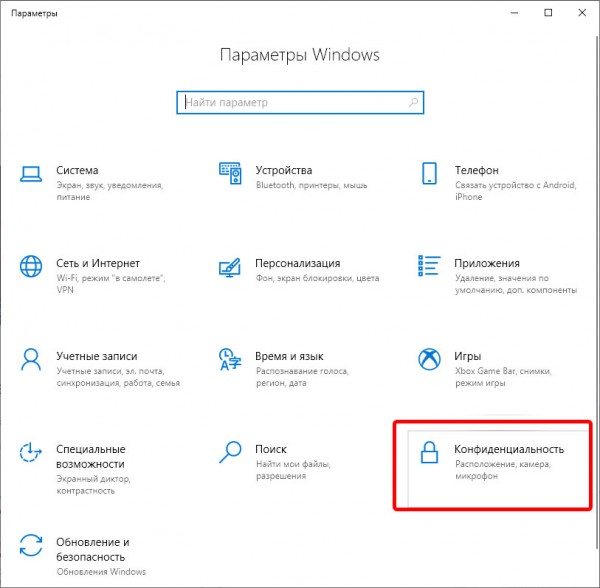Click the Система laptop icon
The image size is (600, 588).
click(x=31, y=174)
